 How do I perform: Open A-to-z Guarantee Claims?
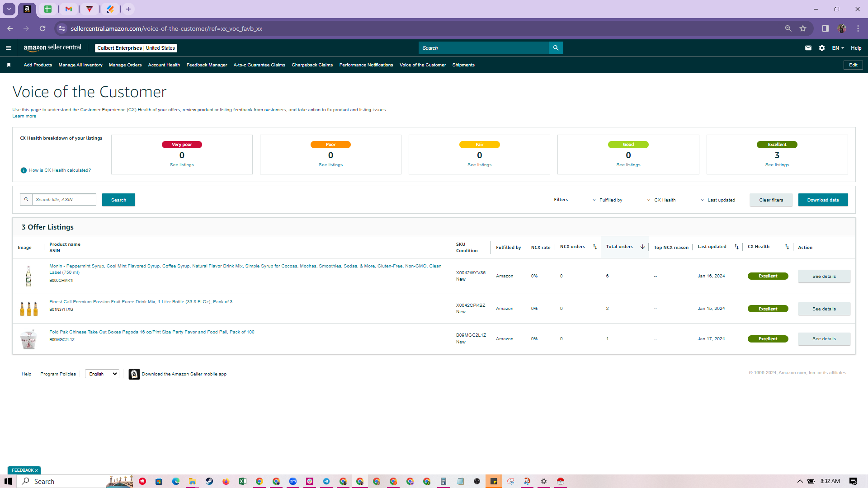(x=259, y=65)
